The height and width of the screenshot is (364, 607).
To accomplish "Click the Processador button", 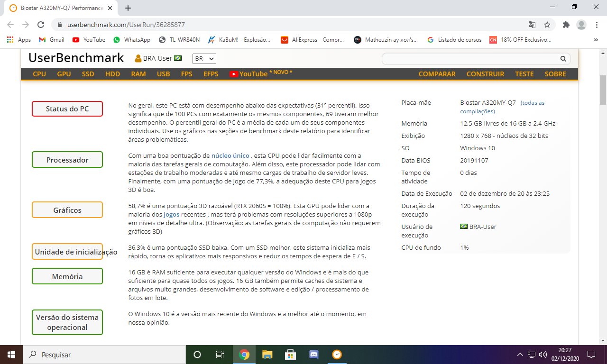I will 67,160.
